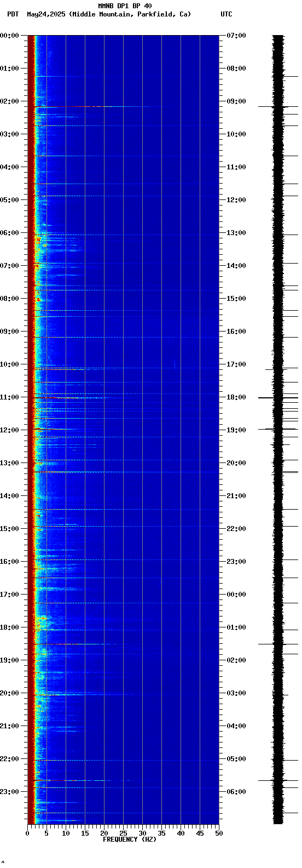This screenshot has width=302, height=868.
Task: Click the frequency axis tick "25"
Action: (123, 833)
